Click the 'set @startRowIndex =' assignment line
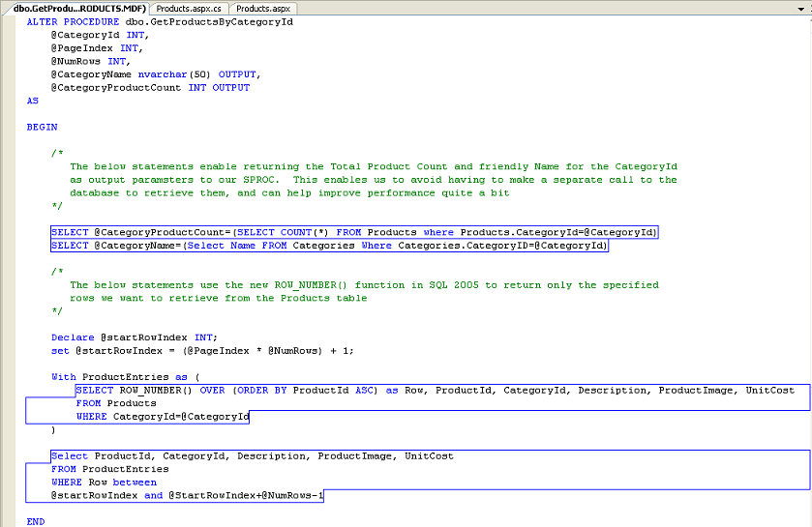This screenshot has width=812, height=527. 202,351
